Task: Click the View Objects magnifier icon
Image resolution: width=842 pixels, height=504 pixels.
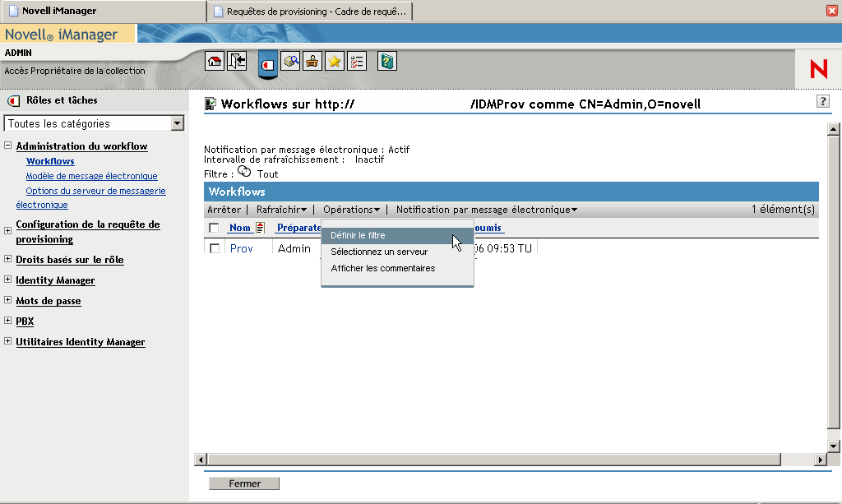Action: pos(290,61)
